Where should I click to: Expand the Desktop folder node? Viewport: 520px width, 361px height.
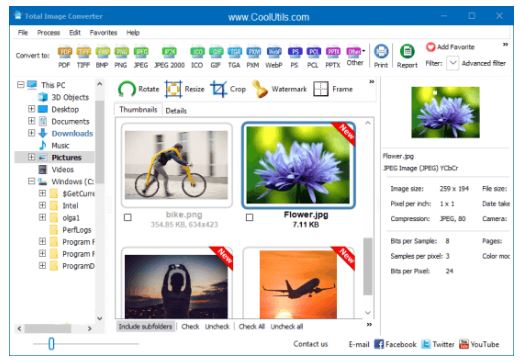[31, 109]
